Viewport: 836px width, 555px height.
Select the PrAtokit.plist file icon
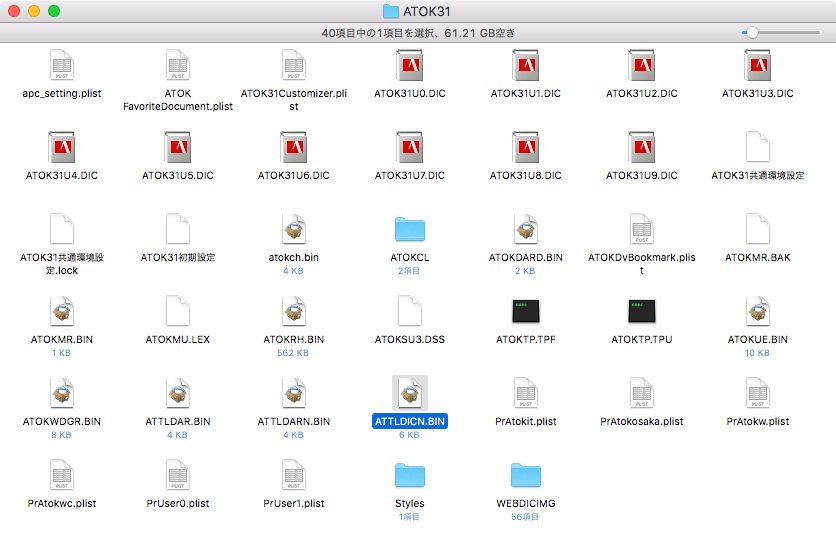click(526, 393)
